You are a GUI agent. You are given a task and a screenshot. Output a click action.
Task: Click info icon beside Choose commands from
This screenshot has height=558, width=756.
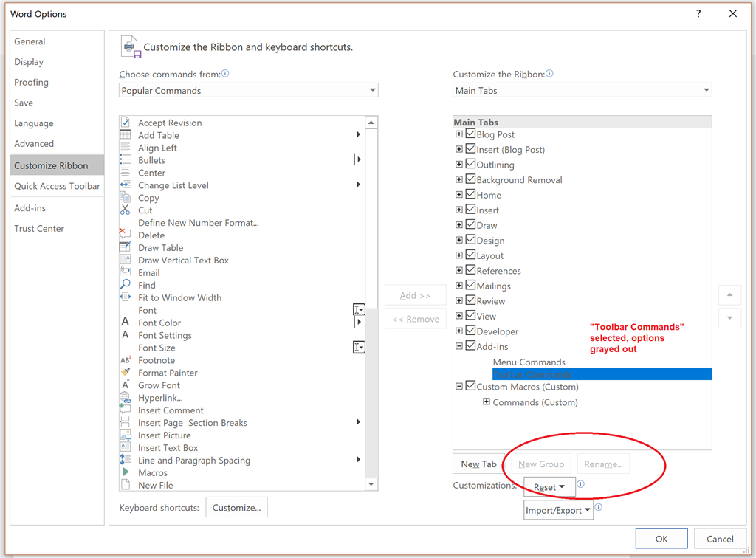click(225, 74)
